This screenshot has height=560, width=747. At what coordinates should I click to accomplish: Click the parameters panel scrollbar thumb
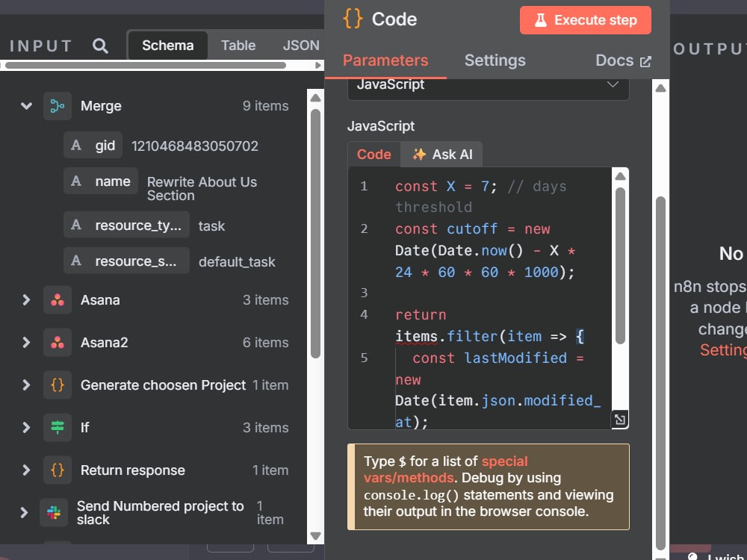click(660, 373)
